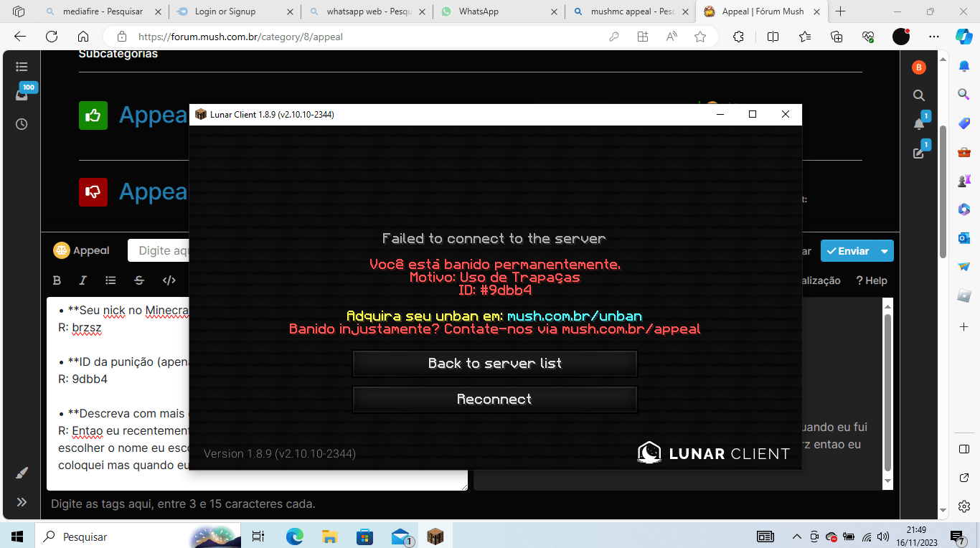This screenshot has height=548, width=980.
Task: Switch to the whatsapp web search tab
Action: tap(367, 11)
